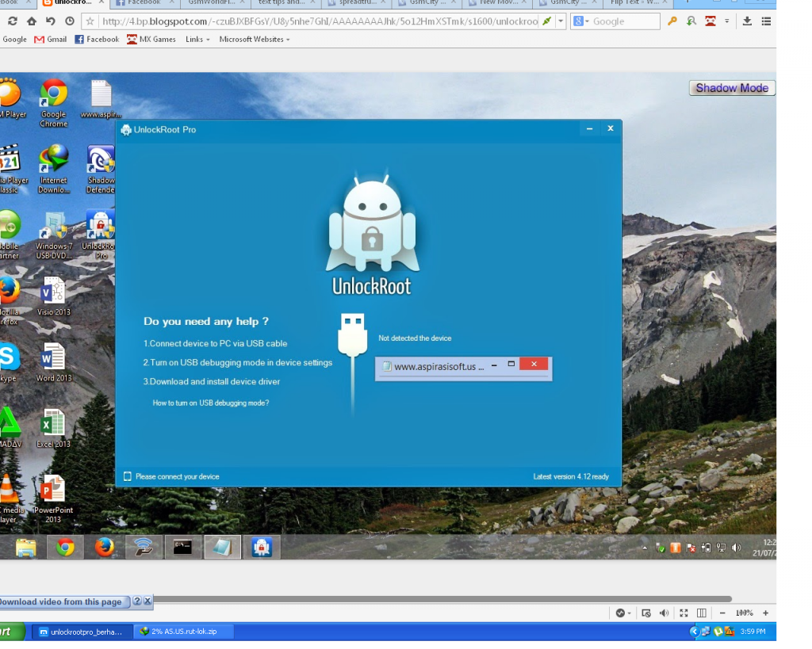Tick the 'Please connect your device' checkbox
The width and height of the screenshot is (812, 649).
pyautogui.click(x=128, y=477)
